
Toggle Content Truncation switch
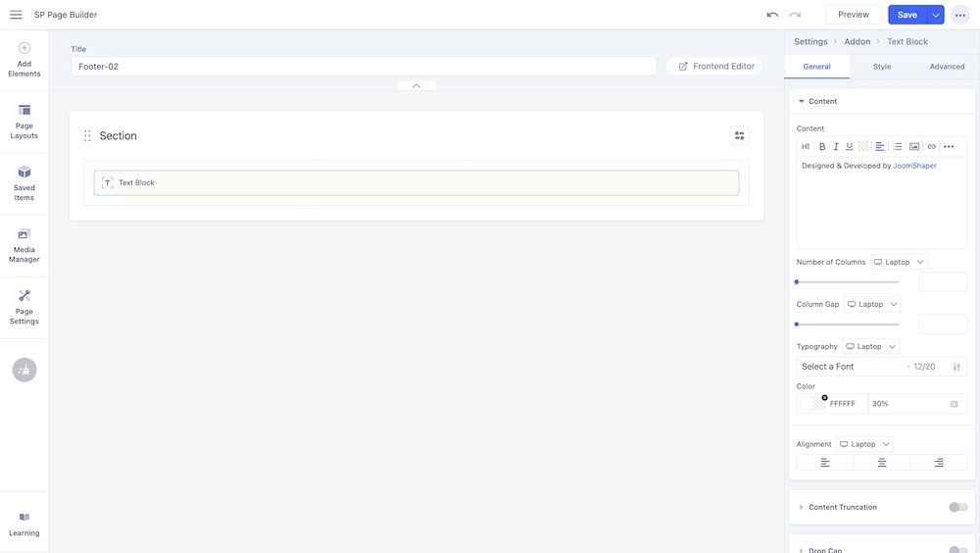(x=957, y=507)
